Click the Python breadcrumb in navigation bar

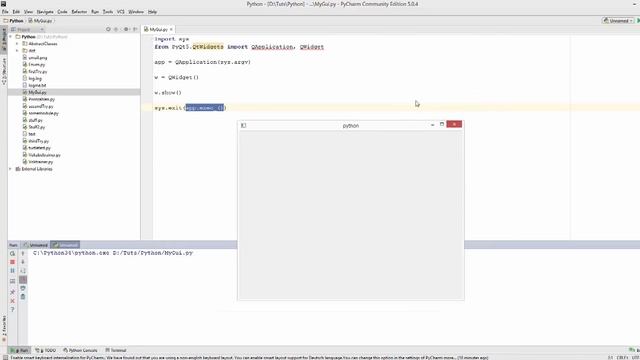click(13, 20)
